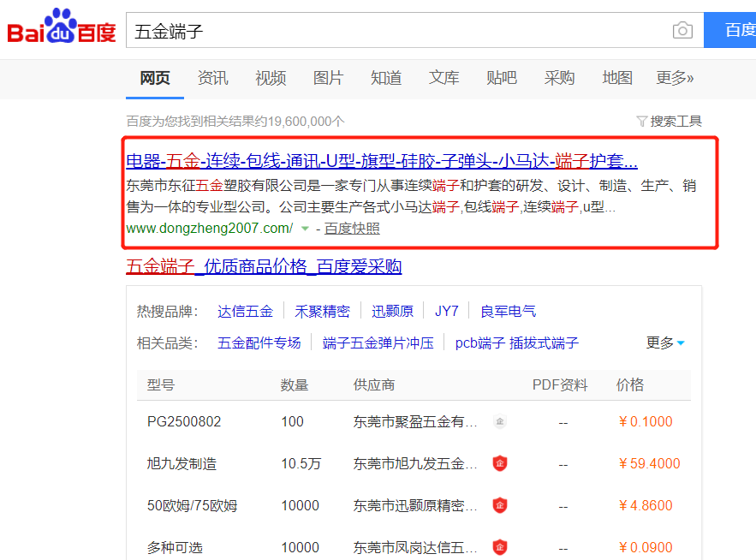Open the 更多» navigation menu
756x560 pixels.
click(x=675, y=78)
